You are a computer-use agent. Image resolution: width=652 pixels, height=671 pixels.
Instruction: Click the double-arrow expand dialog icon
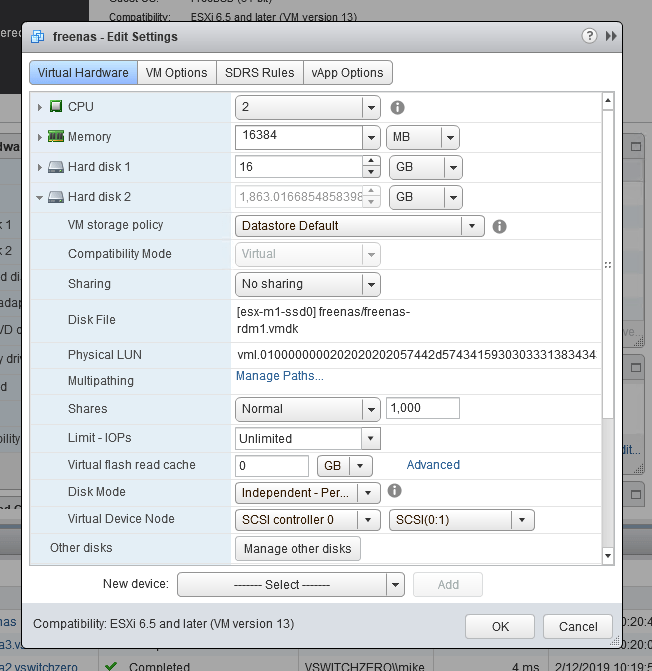[611, 36]
